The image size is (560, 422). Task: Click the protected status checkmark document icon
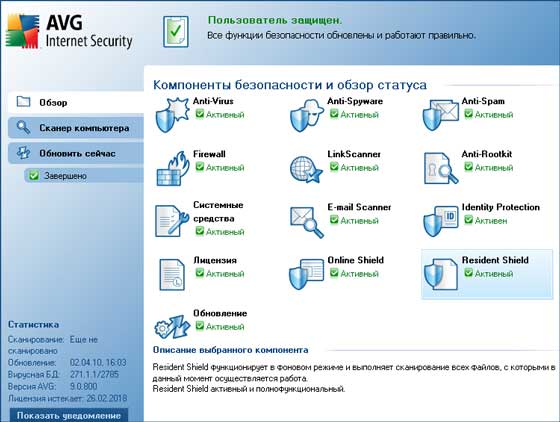(x=176, y=31)
